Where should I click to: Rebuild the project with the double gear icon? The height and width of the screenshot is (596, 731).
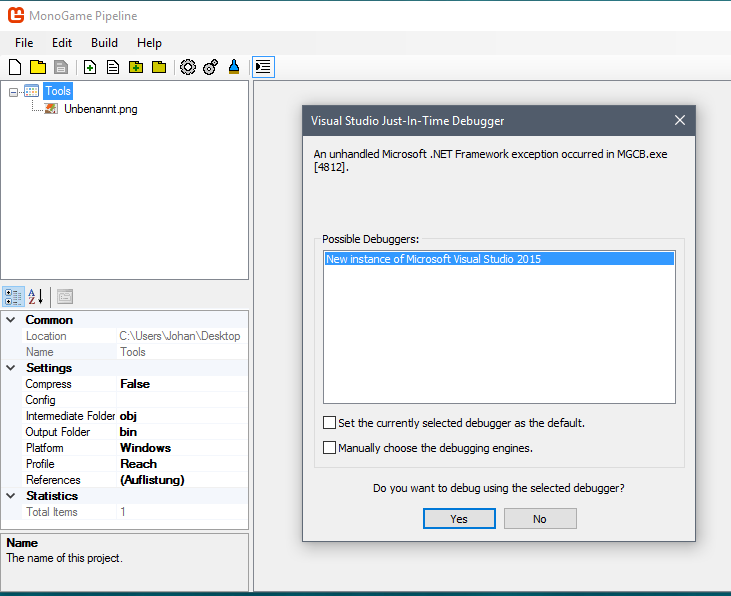[x=211, y=67]
